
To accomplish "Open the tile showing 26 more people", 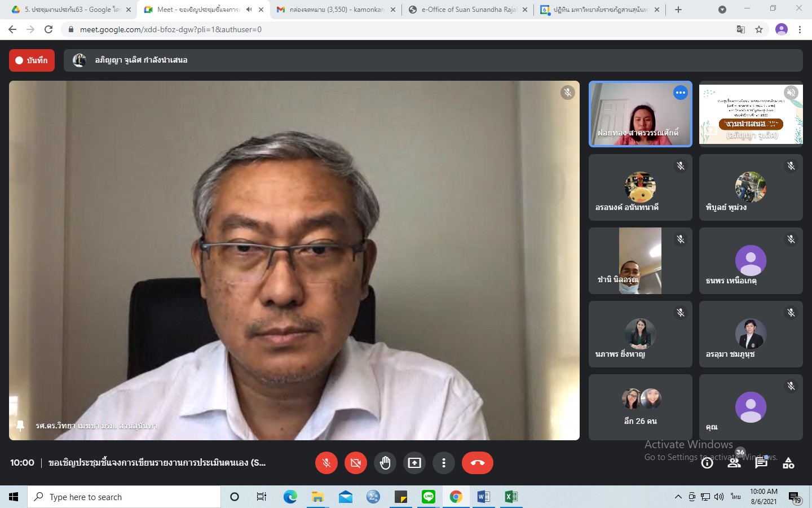I will (640, 407).
